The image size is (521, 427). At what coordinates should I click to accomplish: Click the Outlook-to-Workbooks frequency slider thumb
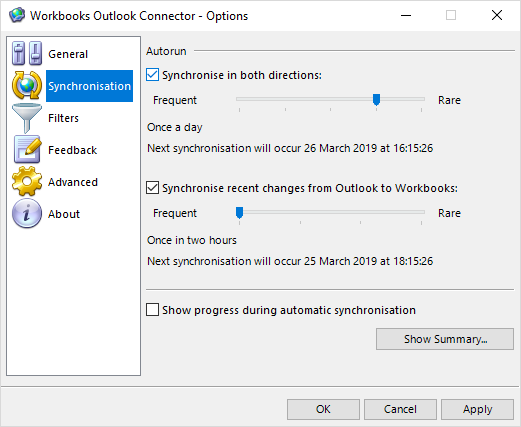click(x=239, y=212)
